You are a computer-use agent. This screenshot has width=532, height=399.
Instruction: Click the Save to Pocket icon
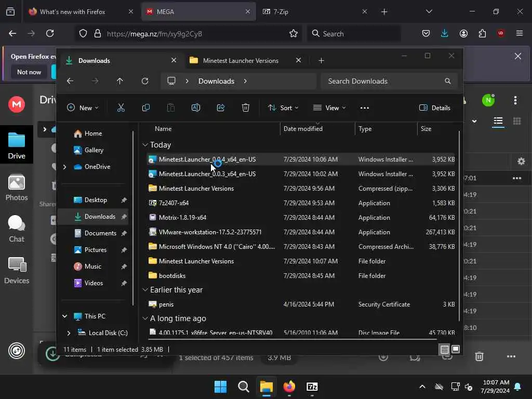[426, 33]
